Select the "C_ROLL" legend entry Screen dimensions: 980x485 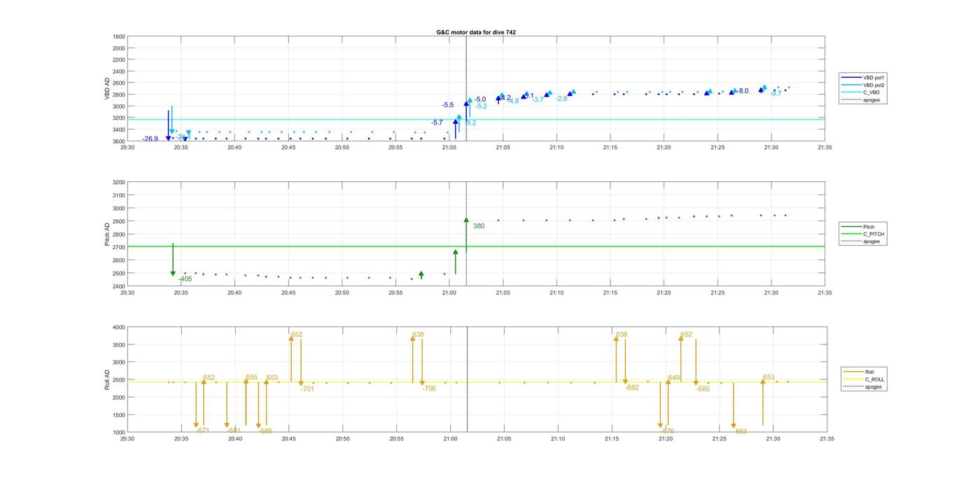pyautogui.click(x=875, y=379)
